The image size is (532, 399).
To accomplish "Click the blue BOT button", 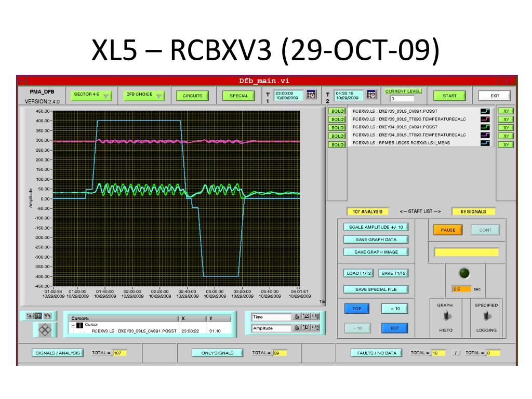I will tap(395, 328).
